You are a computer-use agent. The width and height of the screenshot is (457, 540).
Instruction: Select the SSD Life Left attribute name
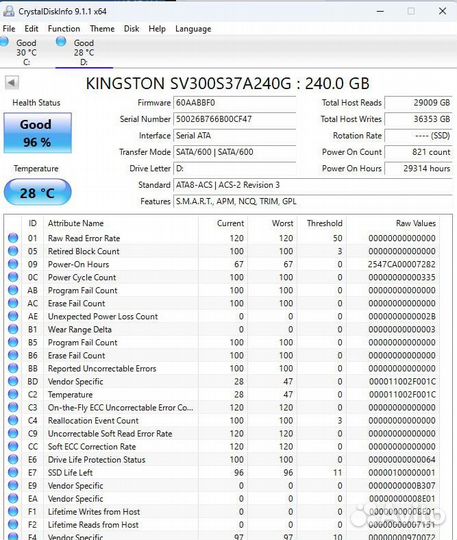pyautogui.click(x=70, y=472)
